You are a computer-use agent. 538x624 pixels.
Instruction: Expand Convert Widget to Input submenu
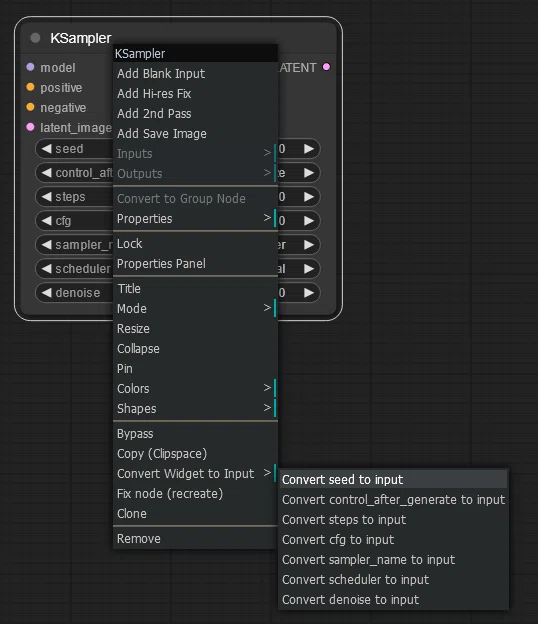[x=195, y=474]
